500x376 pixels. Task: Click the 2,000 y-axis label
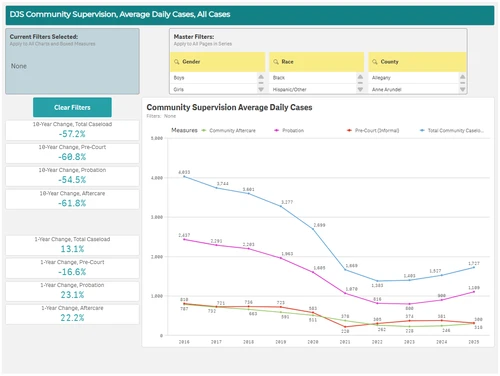tap(157, 257)
